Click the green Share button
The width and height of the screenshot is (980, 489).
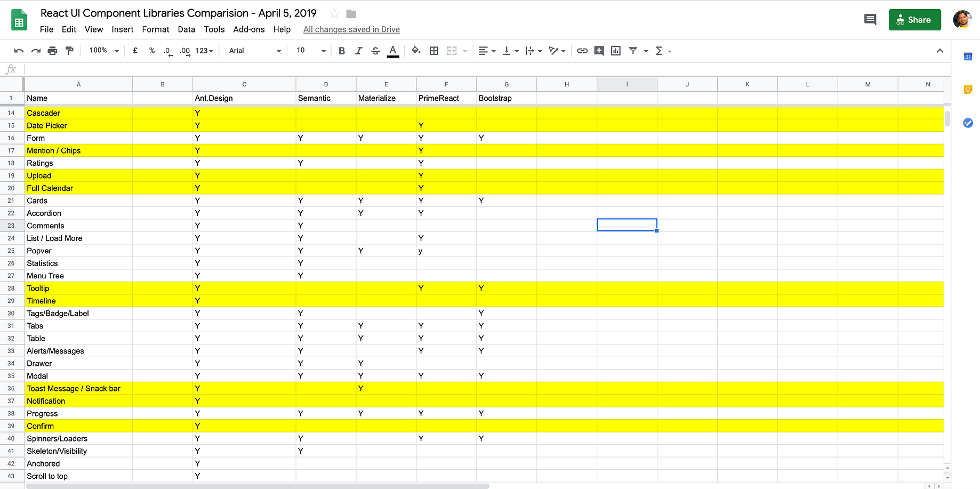point(914,20)
